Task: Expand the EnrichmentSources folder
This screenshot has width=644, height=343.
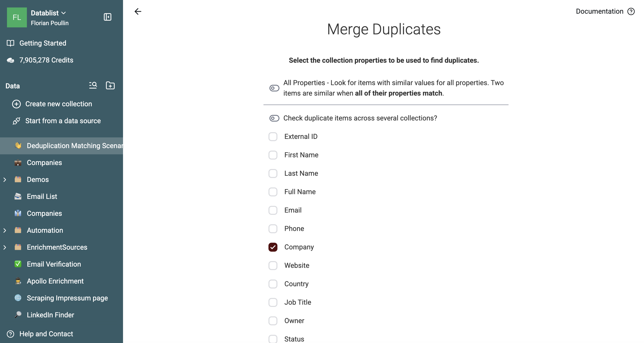Action: (x=5, y=247)
